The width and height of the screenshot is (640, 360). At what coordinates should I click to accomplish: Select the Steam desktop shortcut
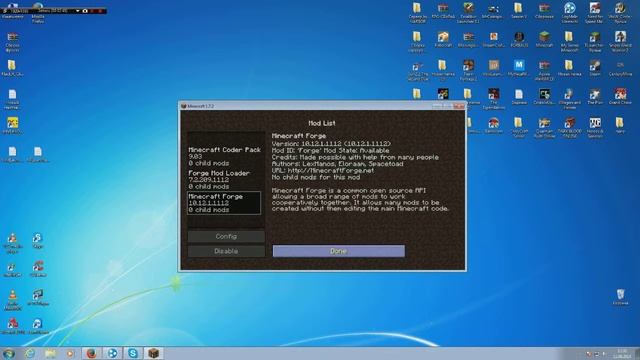[595, 68]
